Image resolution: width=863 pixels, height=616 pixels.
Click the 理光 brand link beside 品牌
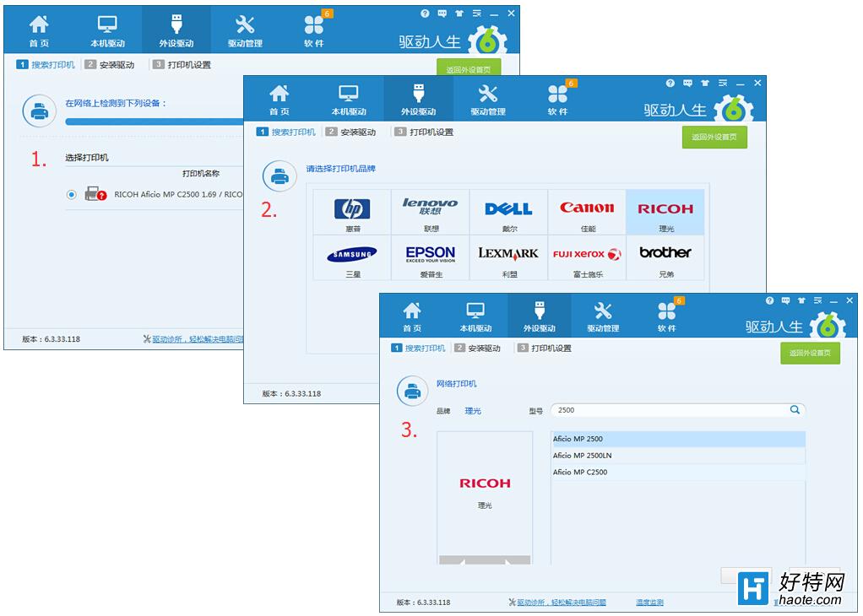pyautogui.click(x=473, y=411)
